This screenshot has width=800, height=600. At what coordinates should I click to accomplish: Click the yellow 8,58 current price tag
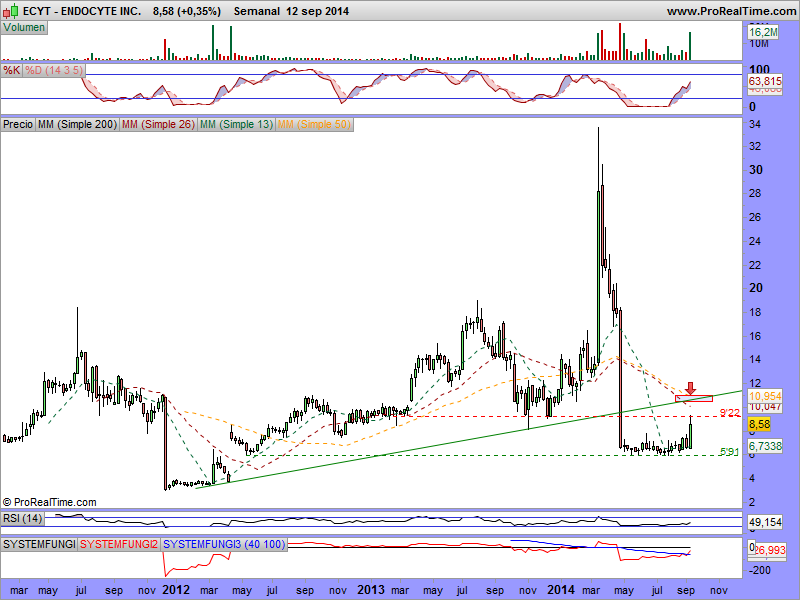(758, 424)
